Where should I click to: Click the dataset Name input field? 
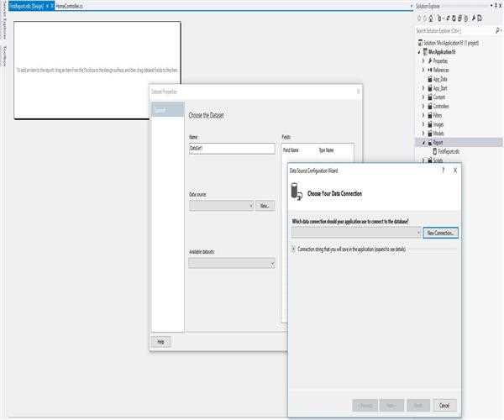pyautogui.click(x=232, y=149)
